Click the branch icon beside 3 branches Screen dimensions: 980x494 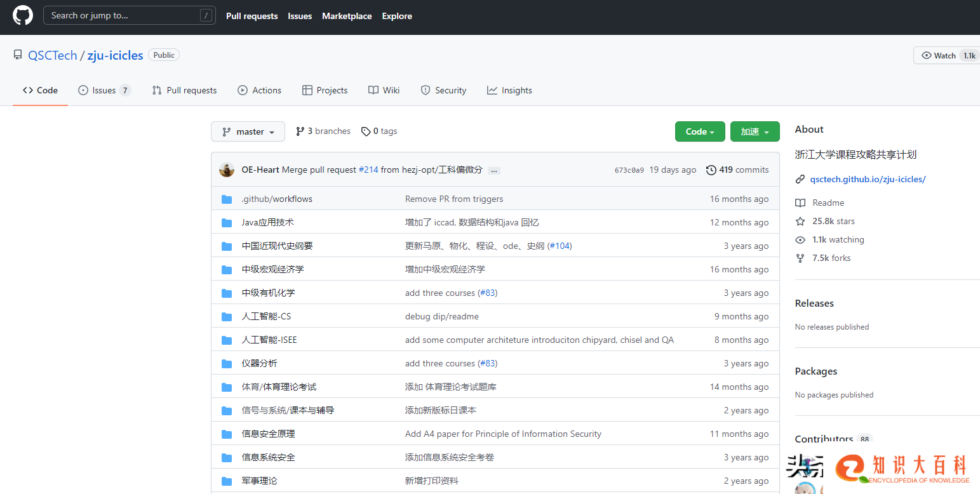tap(300, 131)
